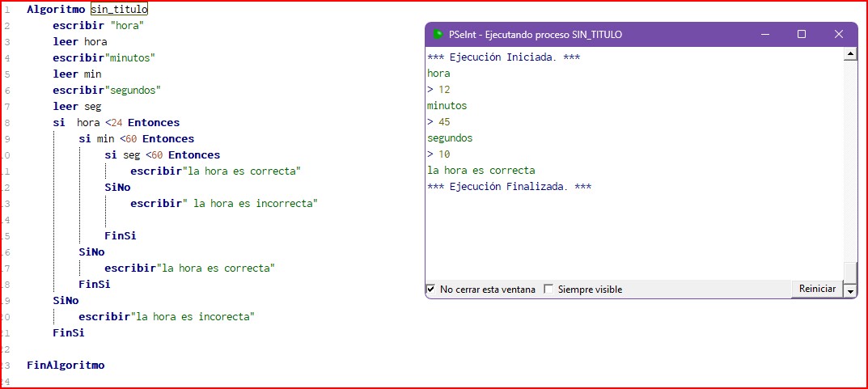The height and width of the screenshot is (389, 868).
Task: Place cursor on "si hora <24 Entonces" line
Action: point(116,122)
